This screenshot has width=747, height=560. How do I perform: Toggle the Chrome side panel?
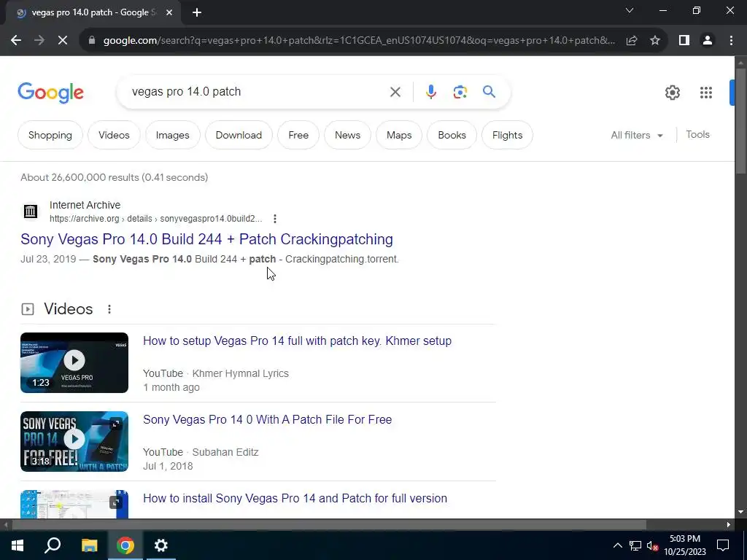click(684, 41)
